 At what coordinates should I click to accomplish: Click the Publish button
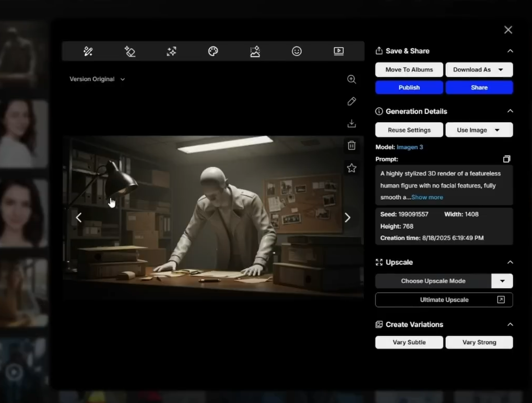409,88
